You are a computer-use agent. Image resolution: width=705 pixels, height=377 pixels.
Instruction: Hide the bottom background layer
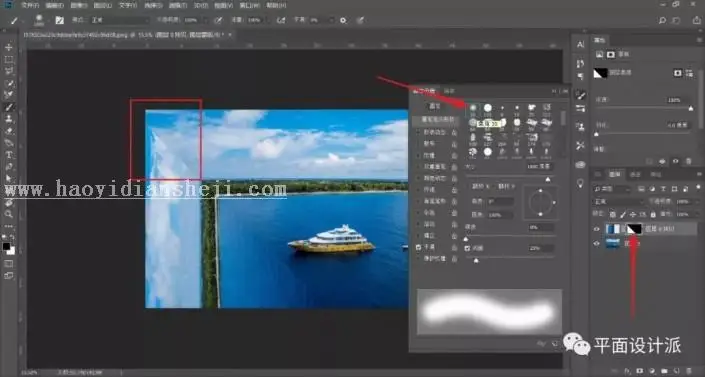click(x=597, y=243)
